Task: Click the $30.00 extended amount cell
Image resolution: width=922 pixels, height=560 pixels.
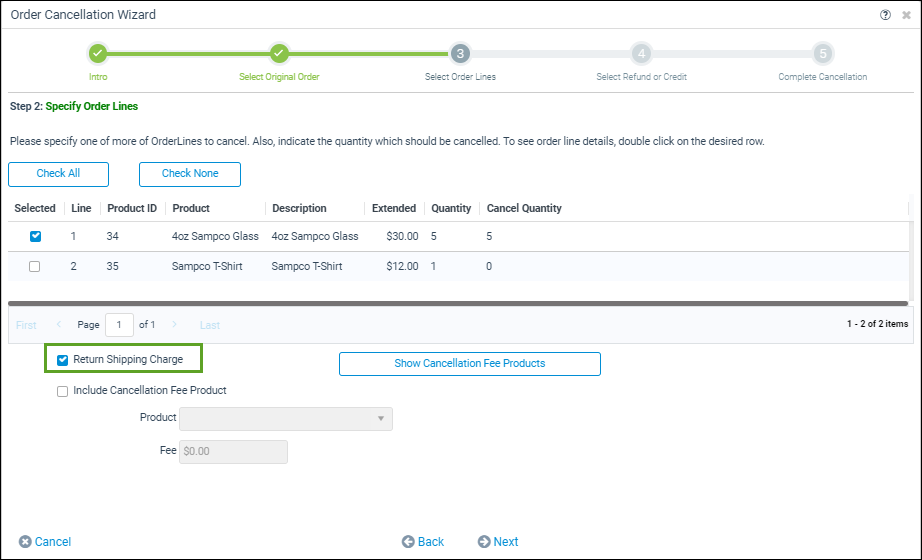Action: point(402,236)
